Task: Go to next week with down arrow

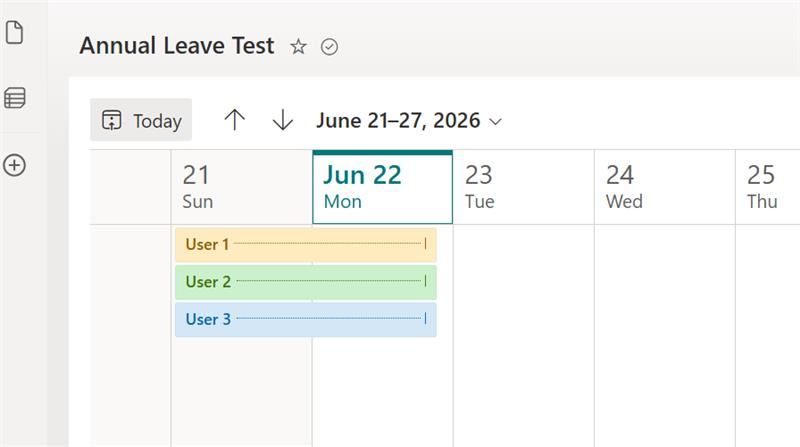Action: coord(283,120)
